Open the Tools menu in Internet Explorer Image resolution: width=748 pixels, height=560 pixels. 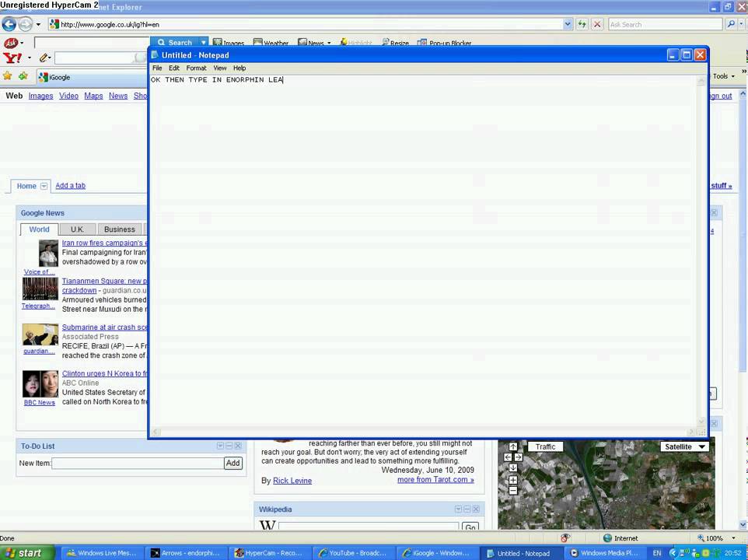click(x=724, y=76)
